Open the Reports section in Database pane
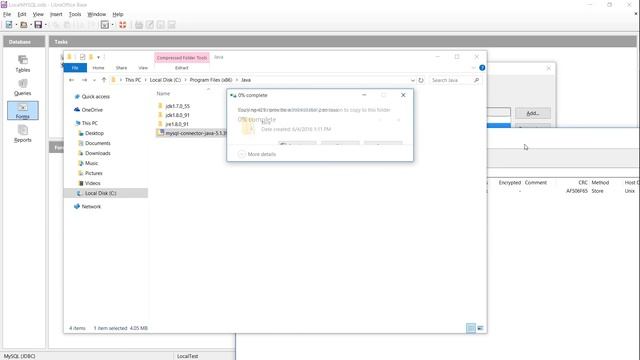 pos(23,134)
